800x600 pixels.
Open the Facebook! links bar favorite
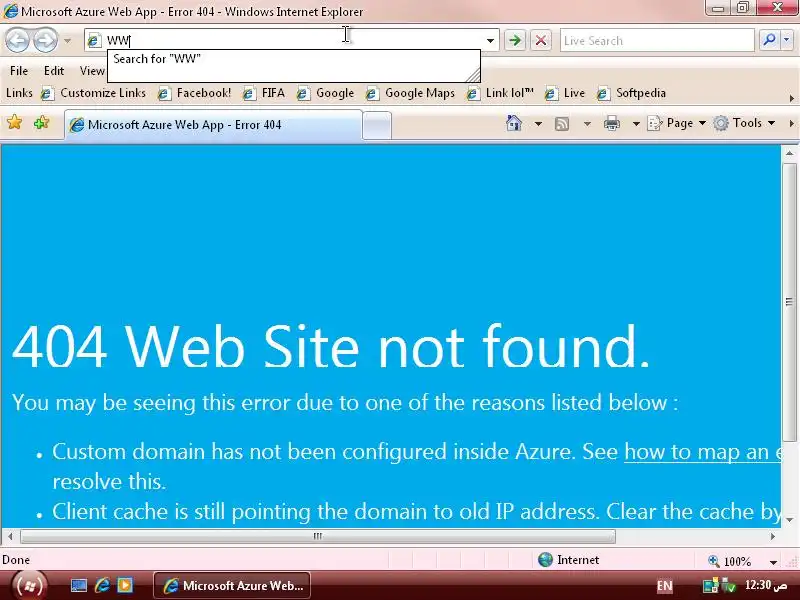(x=195, y=93)
